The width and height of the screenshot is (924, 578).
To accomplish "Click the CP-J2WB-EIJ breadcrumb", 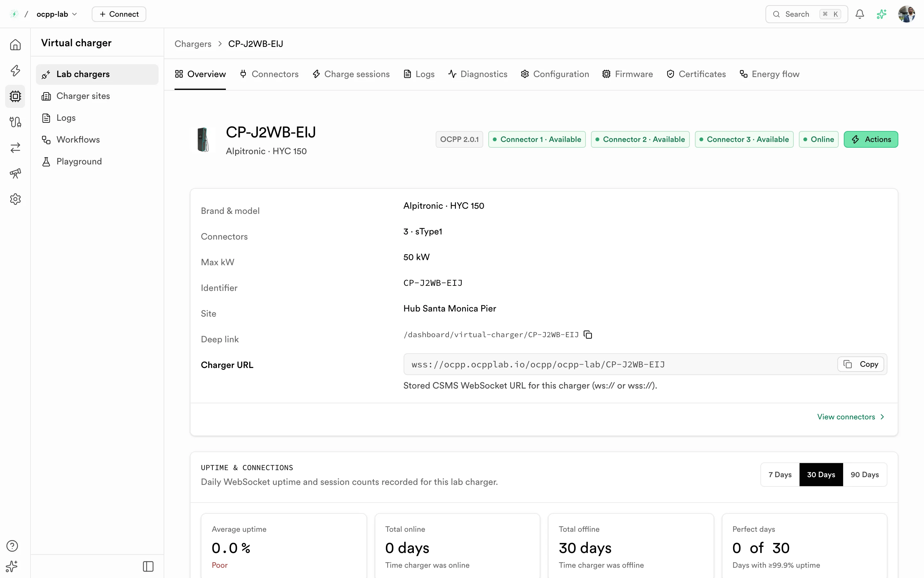I will [255, 44].
